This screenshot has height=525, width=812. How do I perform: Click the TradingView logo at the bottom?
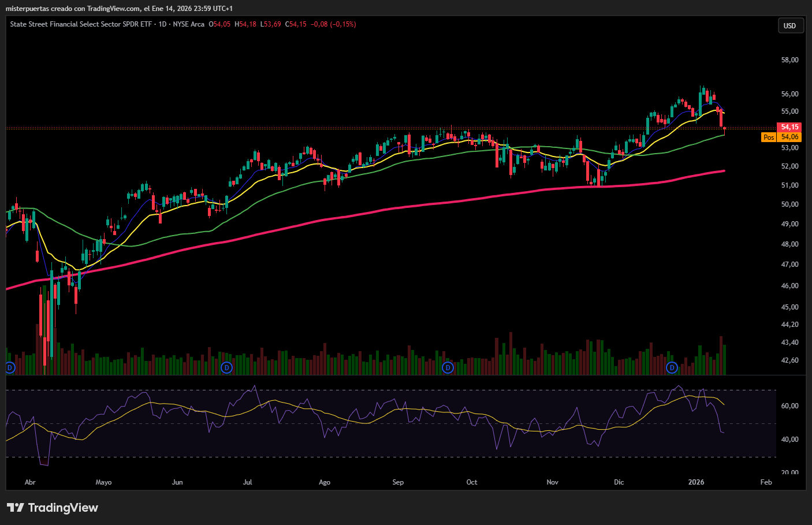pyautogui.click(x=53, y=508)
